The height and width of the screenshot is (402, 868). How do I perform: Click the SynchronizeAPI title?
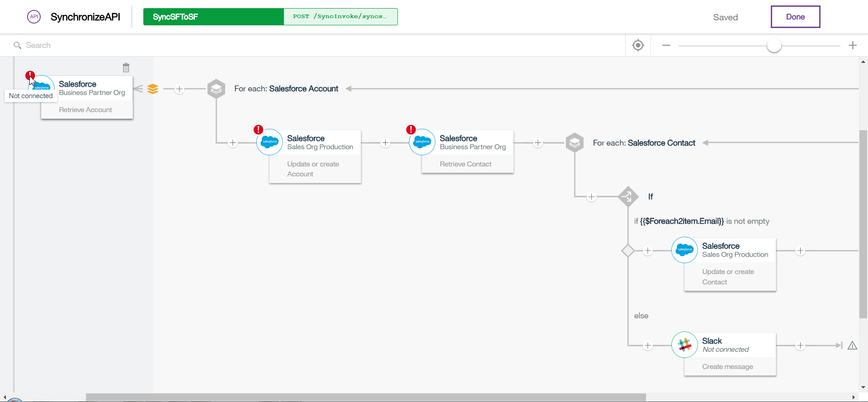[x=85, y=17]
